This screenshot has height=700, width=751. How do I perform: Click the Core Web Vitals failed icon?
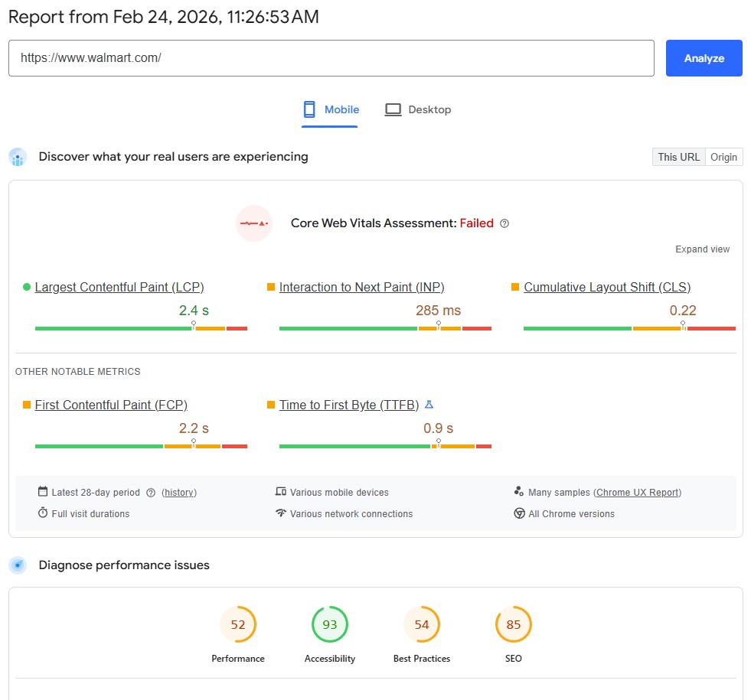tap(254, 223)
